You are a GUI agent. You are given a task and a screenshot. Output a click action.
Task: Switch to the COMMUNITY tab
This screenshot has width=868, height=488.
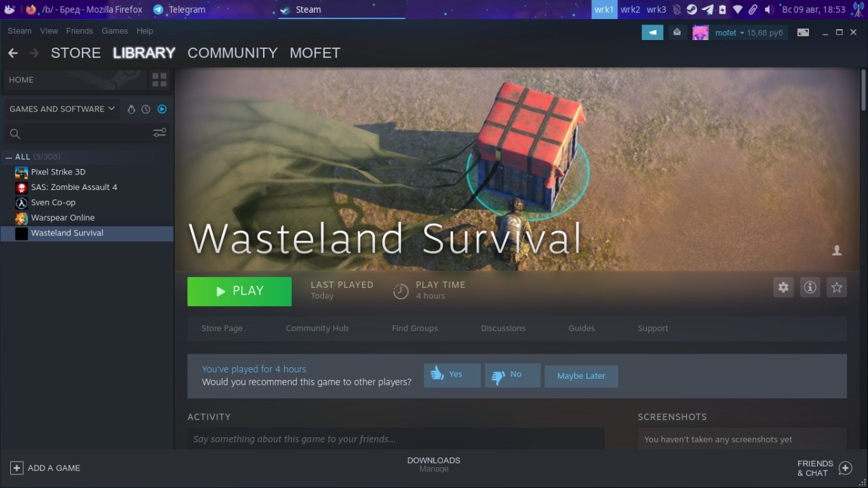click(x=233, y=53)
